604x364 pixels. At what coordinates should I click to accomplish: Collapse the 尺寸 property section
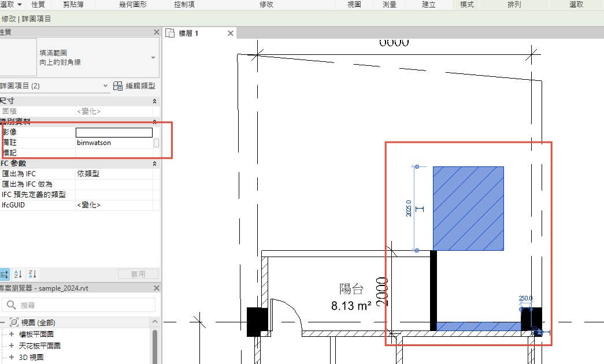click(x=154, y=101)
